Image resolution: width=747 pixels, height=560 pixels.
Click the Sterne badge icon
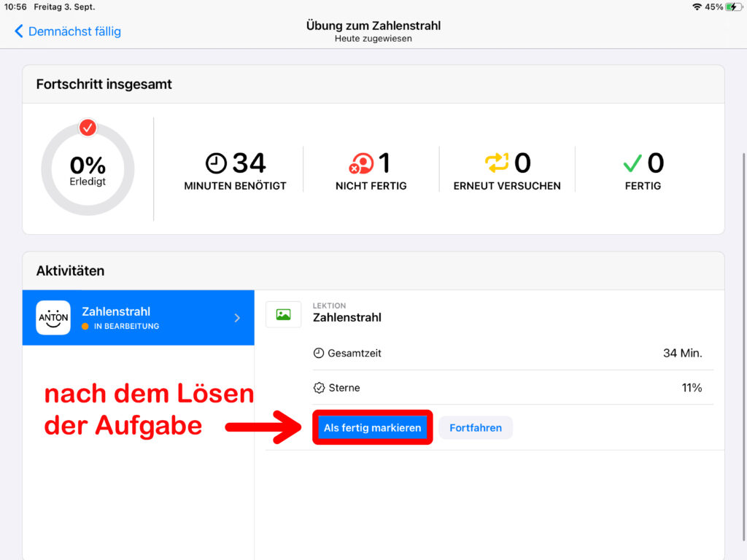click(x=319, y=388)
